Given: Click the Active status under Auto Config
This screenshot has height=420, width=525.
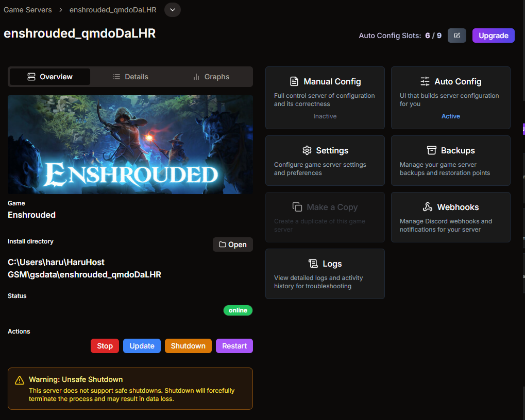Looking at the screenshot, I should click(x=451, y=116).
